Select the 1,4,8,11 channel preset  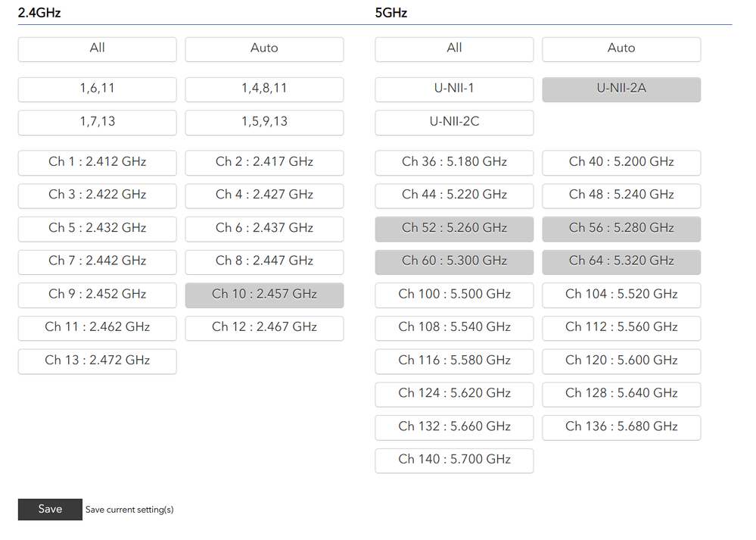(x=264, y=89)
